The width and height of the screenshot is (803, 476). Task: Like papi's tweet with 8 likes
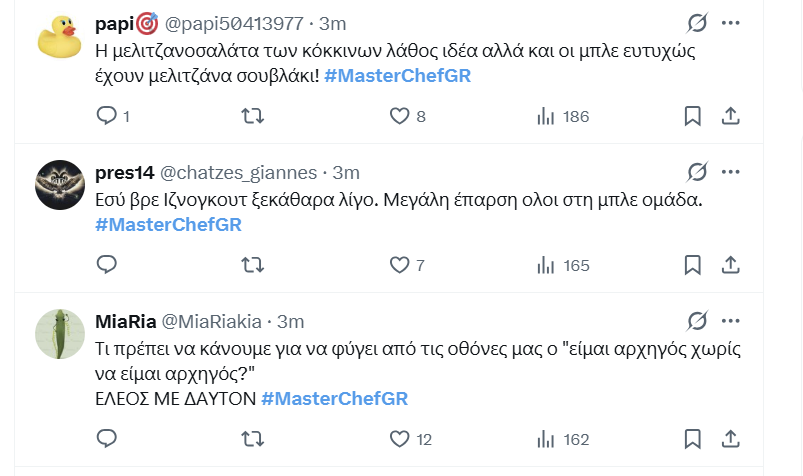click(x=400, y=116)
